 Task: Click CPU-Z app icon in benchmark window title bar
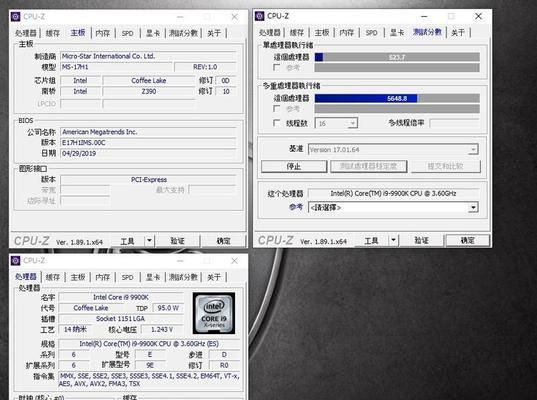pos(260,16)
